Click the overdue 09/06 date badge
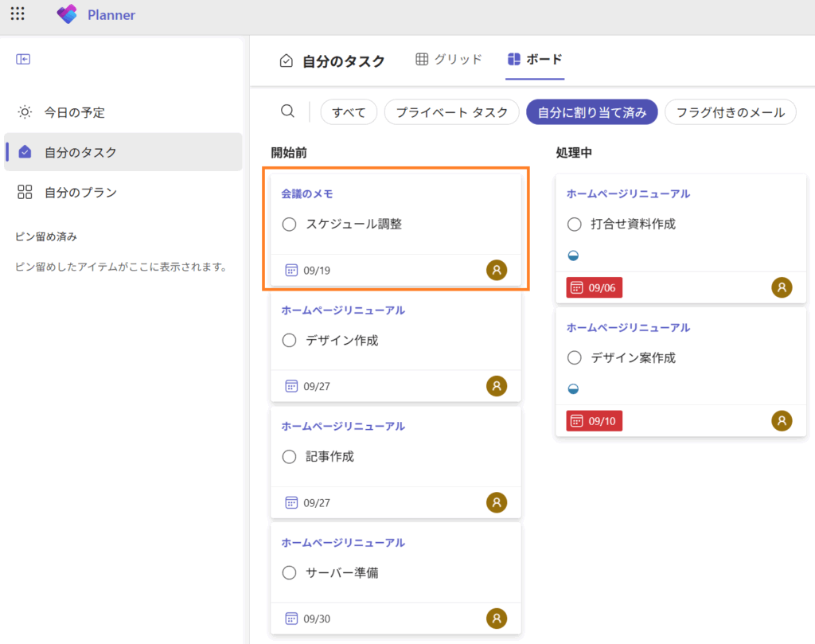This screenshot has width=815, height=644. pyautogui.click(x=594, y=288)
